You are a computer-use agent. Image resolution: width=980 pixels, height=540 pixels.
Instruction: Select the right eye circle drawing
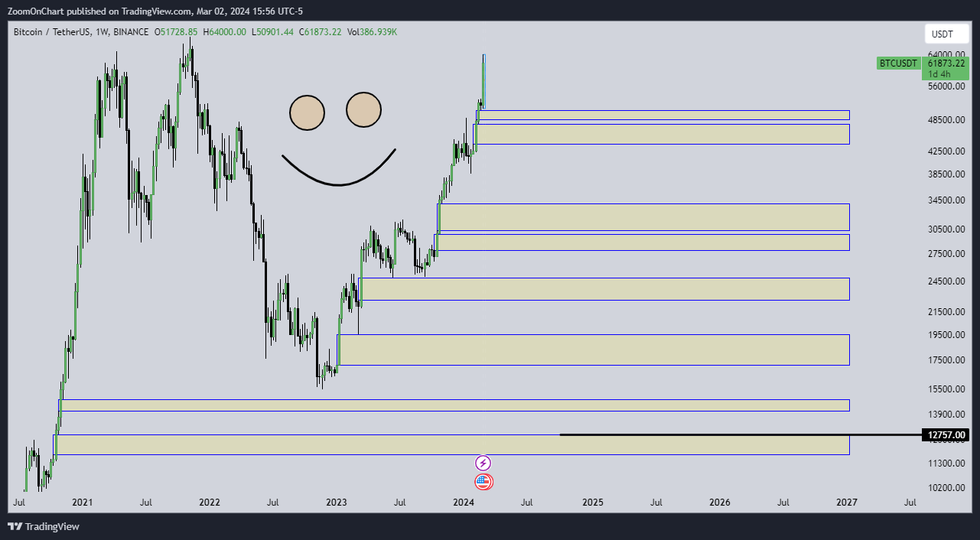click(x=363, y=109)
